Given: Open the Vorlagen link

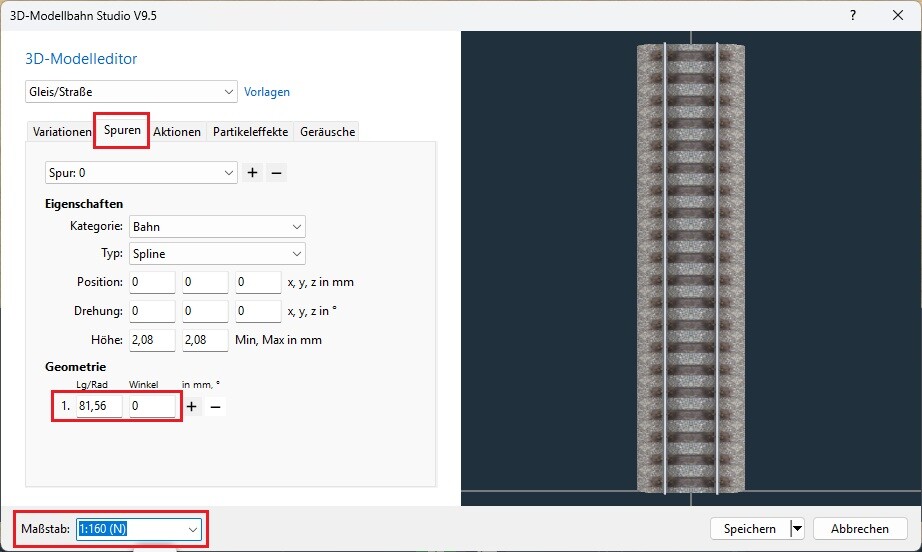Looking at the screenshot, I should (267, 92).
